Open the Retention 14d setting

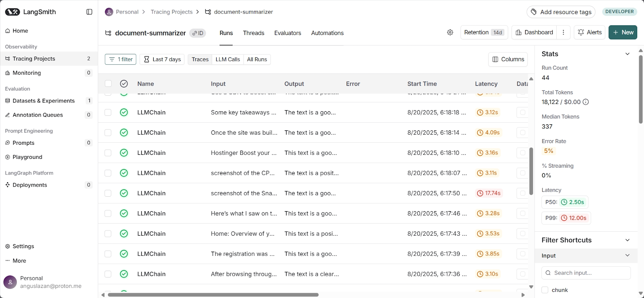click(x=484, y=33)
